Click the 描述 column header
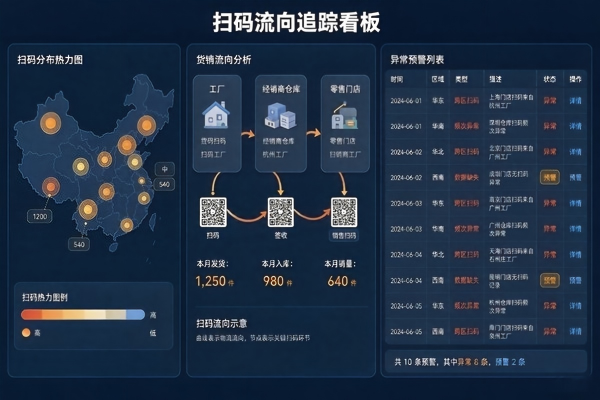The width and height of the screenshot is (600, 400). pos(495,79)
